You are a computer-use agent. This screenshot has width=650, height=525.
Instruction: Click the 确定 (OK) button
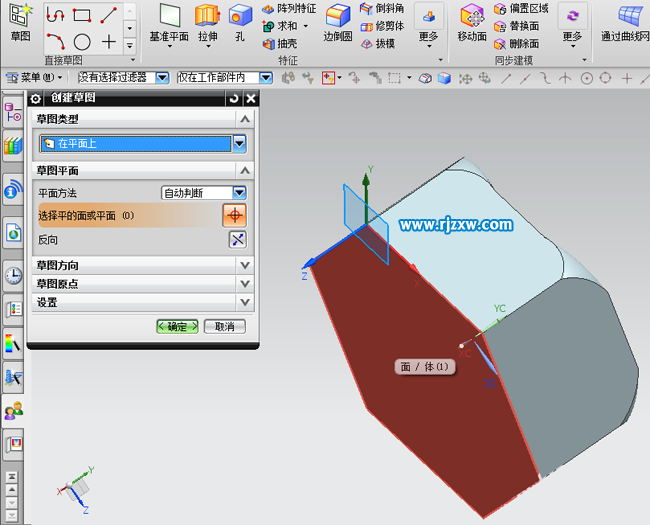pos(177,326)
